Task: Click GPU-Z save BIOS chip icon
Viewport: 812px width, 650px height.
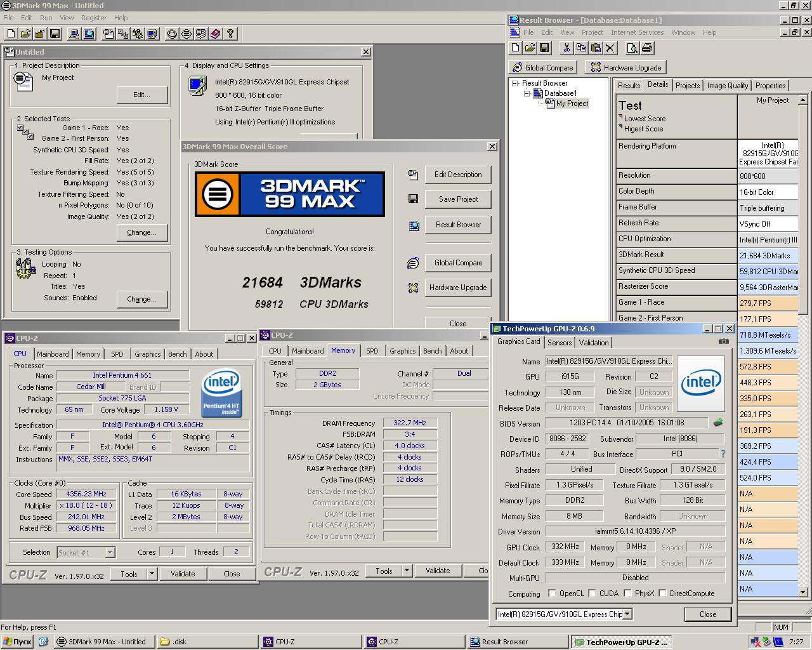Action: point(718,422)
